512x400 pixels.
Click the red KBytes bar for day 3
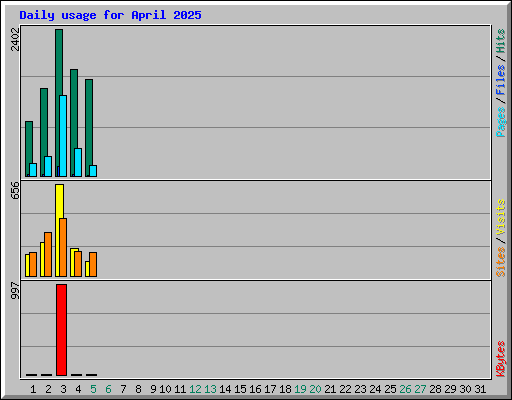(x=61, y=330)
